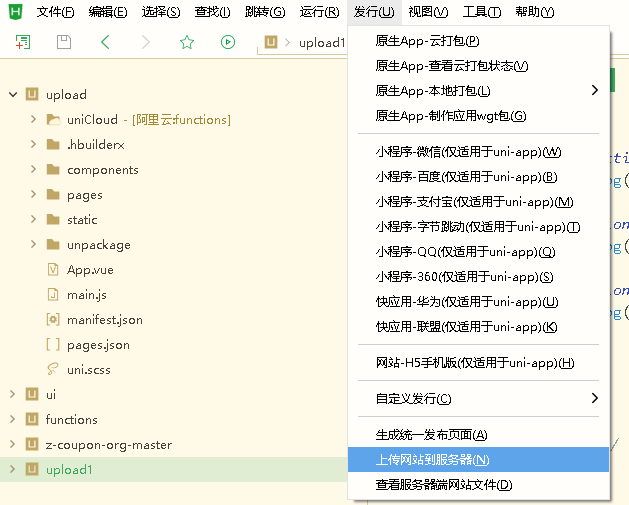Screen dimensions: 629x505
Task: Choose 生成统一发布页面(A)
Action: pos(478,435)
